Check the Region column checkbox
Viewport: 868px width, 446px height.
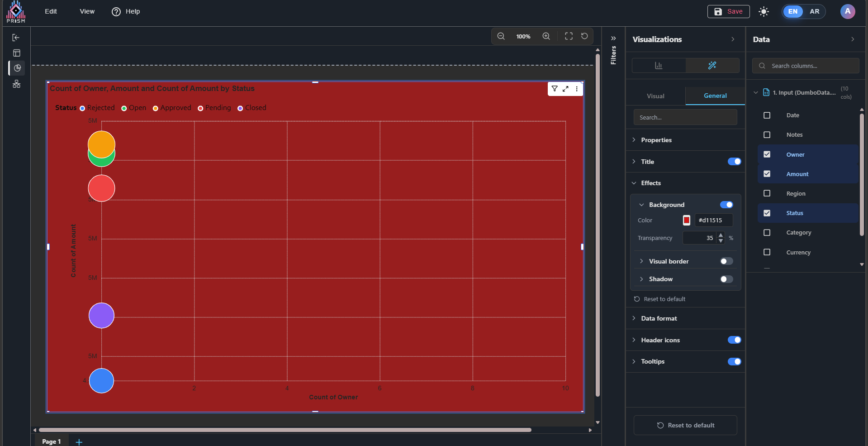coord(767,193)
